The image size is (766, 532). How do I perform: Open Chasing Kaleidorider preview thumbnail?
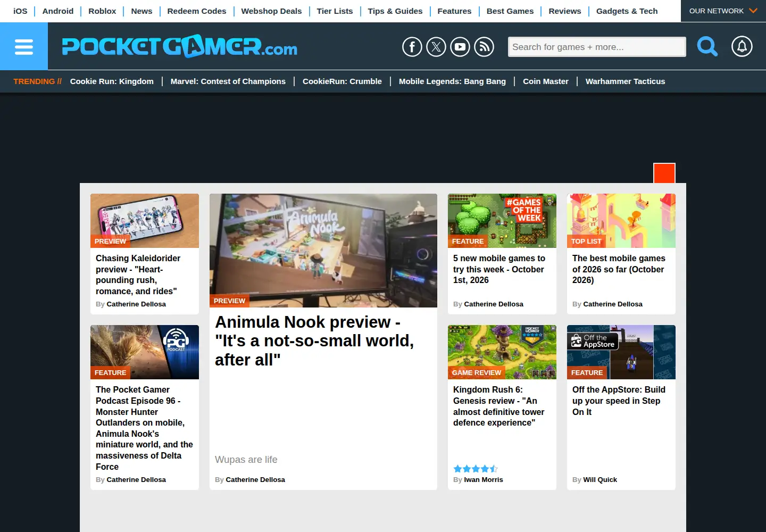coord(145,221)
